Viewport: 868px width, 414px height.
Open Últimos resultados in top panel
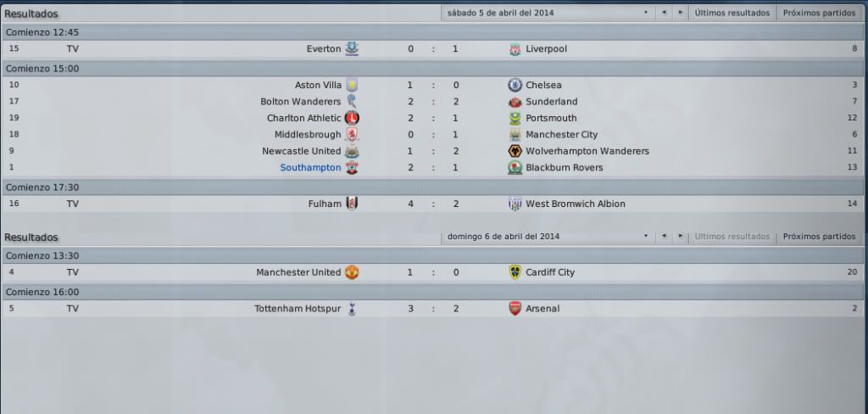click(732, 12)
